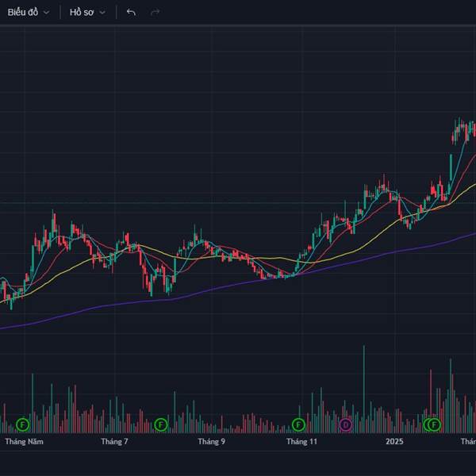
Task: Open the F marker between Tháng 7 and Tháng 9
Action: click(161, 424)
